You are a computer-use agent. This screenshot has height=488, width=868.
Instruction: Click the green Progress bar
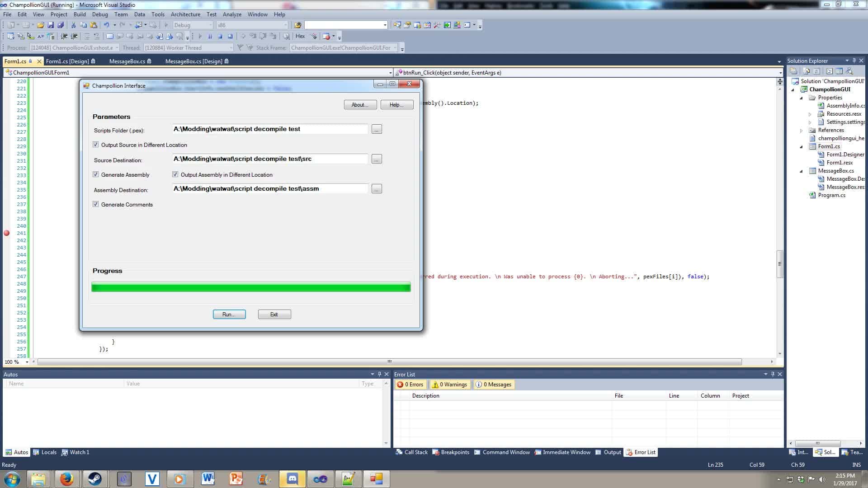point(251,287)
